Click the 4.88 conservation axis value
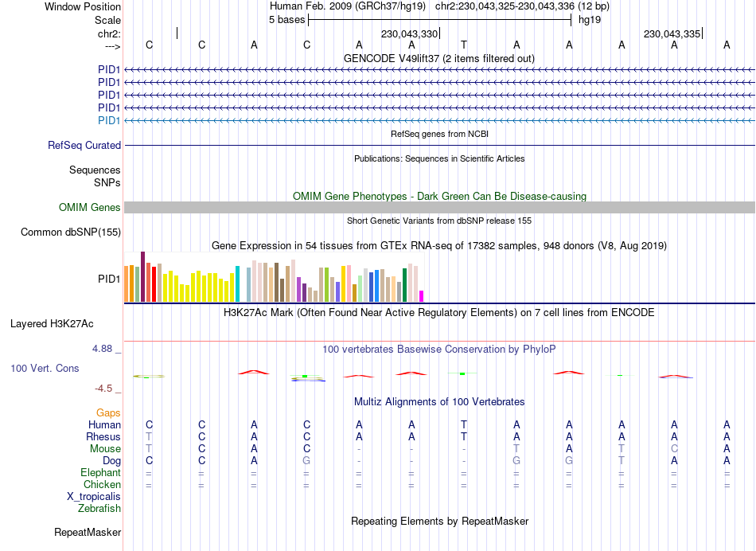Viewport: 756px width, 551px height. point(102,348)
